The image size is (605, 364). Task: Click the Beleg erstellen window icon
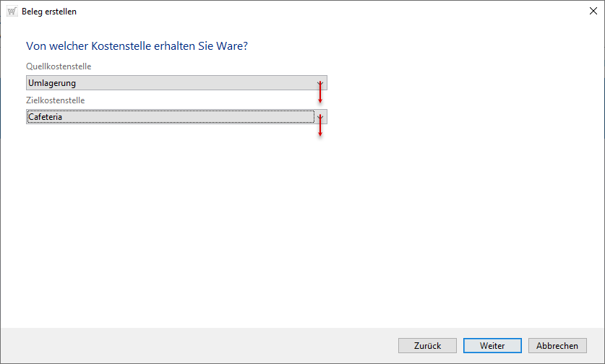coord(12,11)
